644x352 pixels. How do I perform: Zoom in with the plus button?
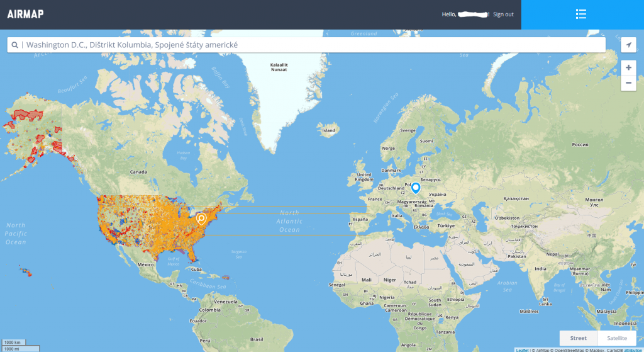628,67
